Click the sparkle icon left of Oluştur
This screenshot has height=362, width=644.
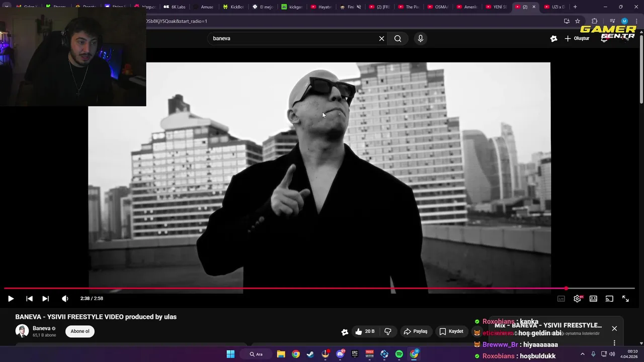(554, 39)
